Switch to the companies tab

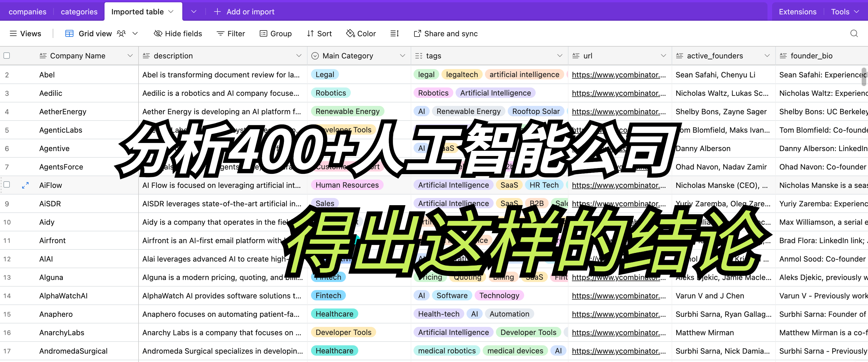pos(27,12)
